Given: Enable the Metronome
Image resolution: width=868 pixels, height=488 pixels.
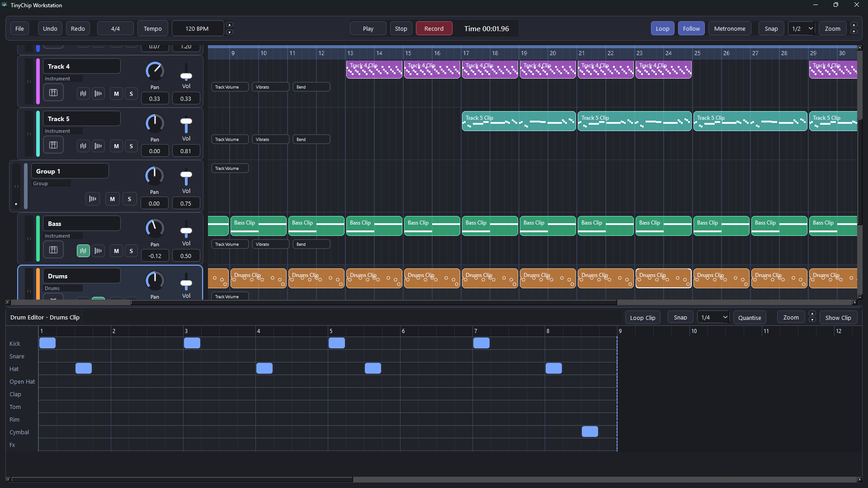Looking at the screenshot, I should [730, 28].
